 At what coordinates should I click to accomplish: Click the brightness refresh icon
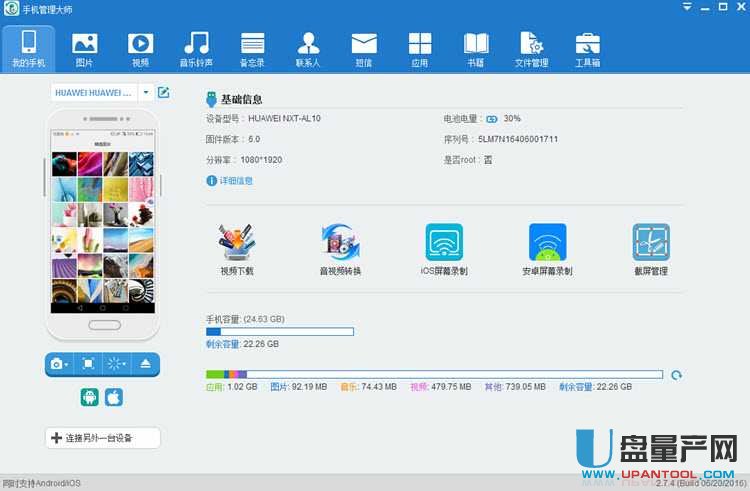(116, 364)
